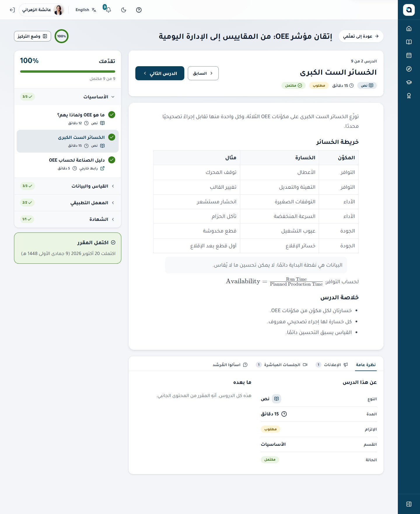This screenshot has width=420, height=514.
Task: Click the green check beside دليل الصناعة
Action: point(112,160)
